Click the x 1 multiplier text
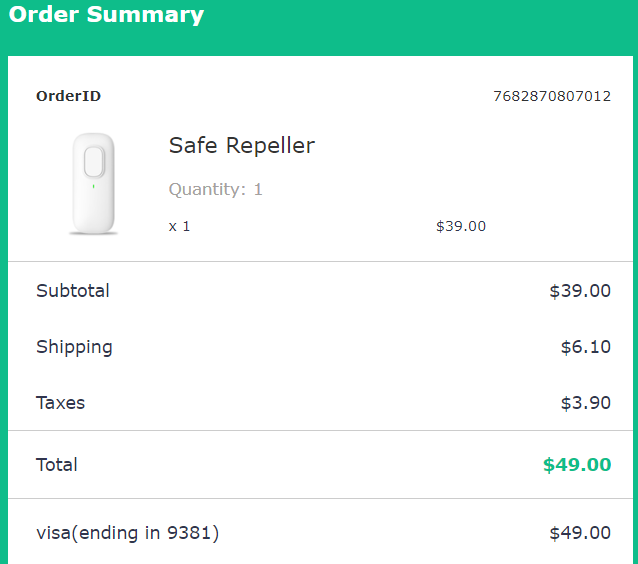This screenshot has width=638, height=564. tap(179, 226)
